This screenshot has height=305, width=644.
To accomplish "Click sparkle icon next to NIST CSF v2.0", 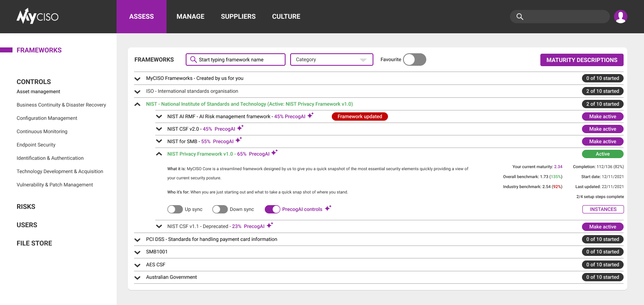I will coord(240,128).
